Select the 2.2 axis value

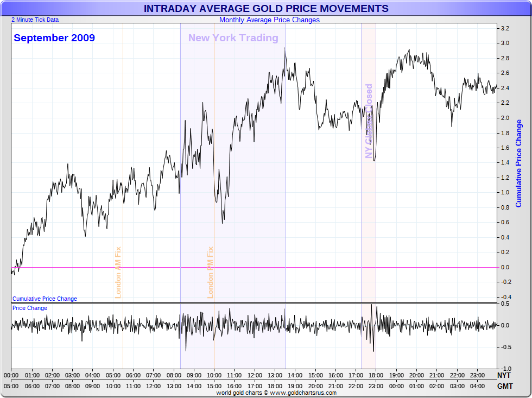[505, 103]
